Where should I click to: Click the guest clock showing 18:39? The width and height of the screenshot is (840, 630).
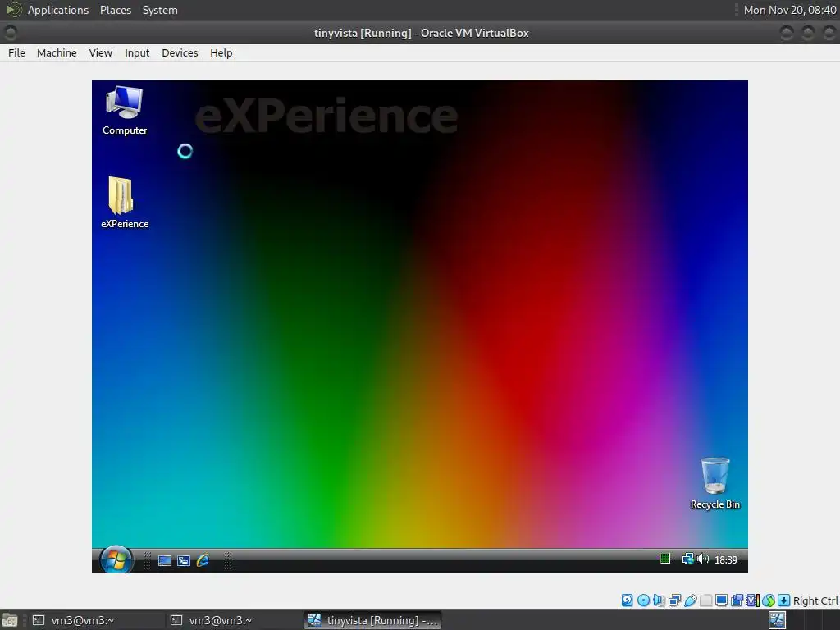(x=726, y=559)
